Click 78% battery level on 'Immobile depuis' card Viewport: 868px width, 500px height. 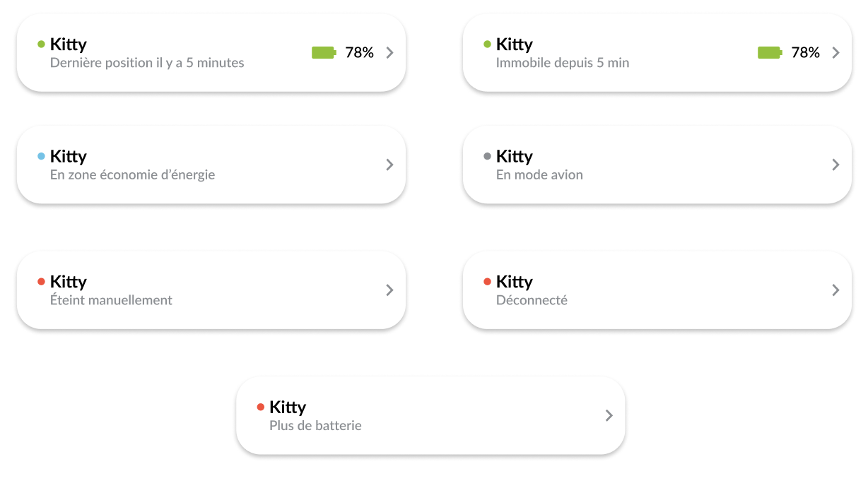point(805,52)
